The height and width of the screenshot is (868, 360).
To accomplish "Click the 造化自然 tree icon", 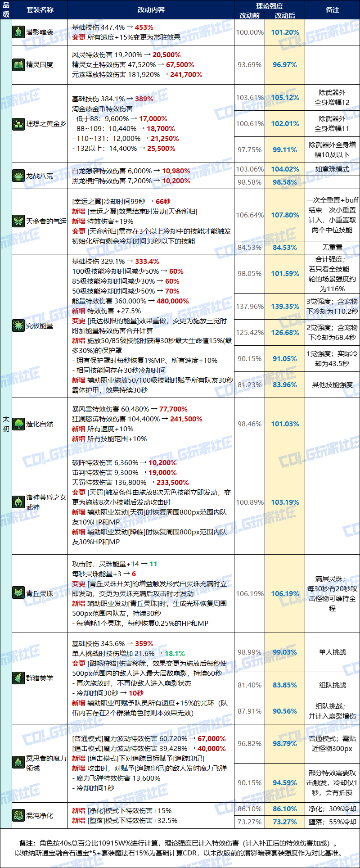I will pos(18,424).
